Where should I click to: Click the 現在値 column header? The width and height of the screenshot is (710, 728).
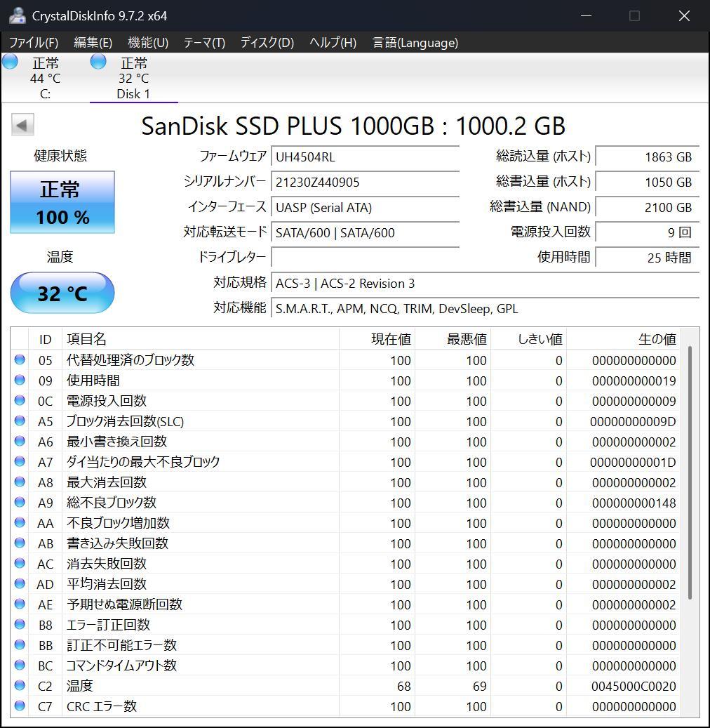(x=377, y=339)
